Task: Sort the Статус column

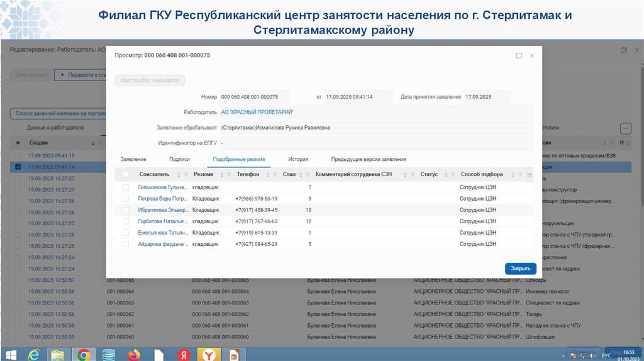Action: click(x=446, y=175)
